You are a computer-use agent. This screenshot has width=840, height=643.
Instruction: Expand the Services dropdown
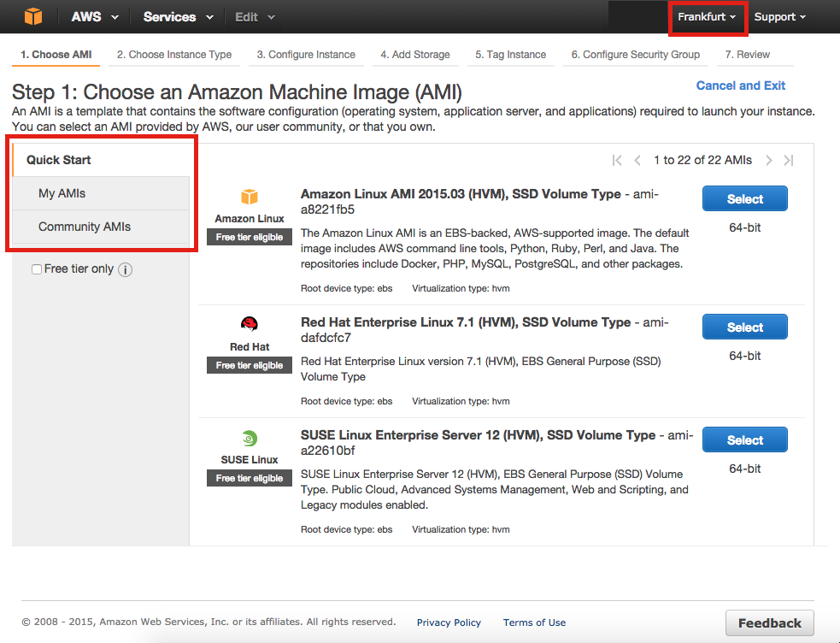(179, 16)
